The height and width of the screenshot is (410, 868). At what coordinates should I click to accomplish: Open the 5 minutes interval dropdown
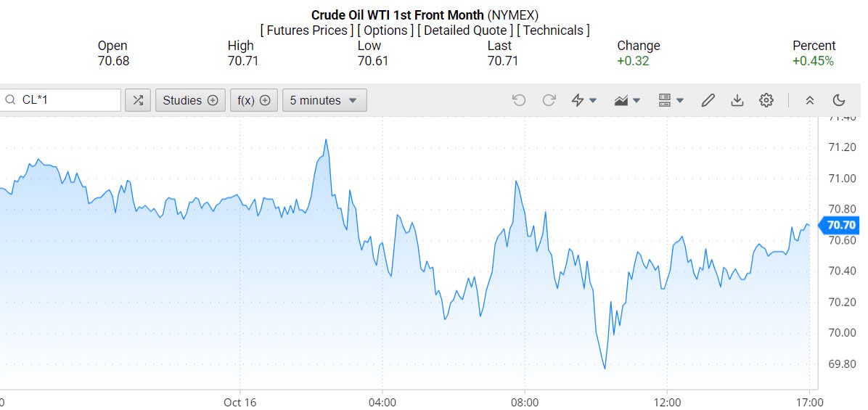pyautogui.click(x=324, y=100)
